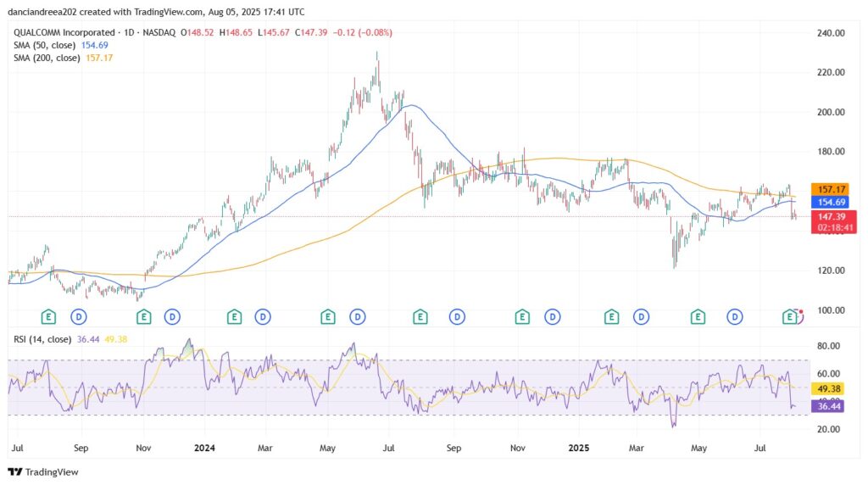This screenshot has width=868, height=485.
Task: Click the leftmost earnings E marker
Action: [x=49, y=316]
